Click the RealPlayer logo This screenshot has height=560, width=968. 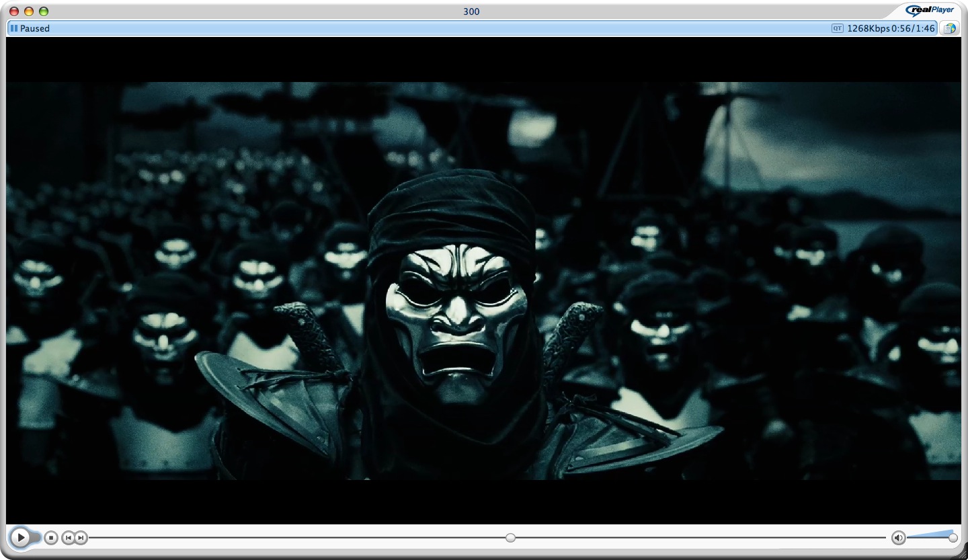pyautogui.click(x=930, y=9)
